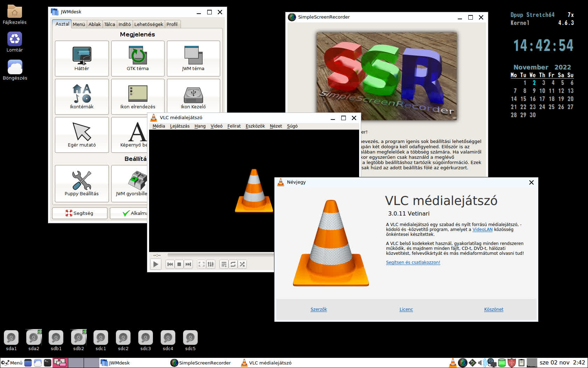Open GTK téma chooser in JWMdesk
Image resolution: width=588 pixels, height=368 pixels.
(x=138, y=58)
